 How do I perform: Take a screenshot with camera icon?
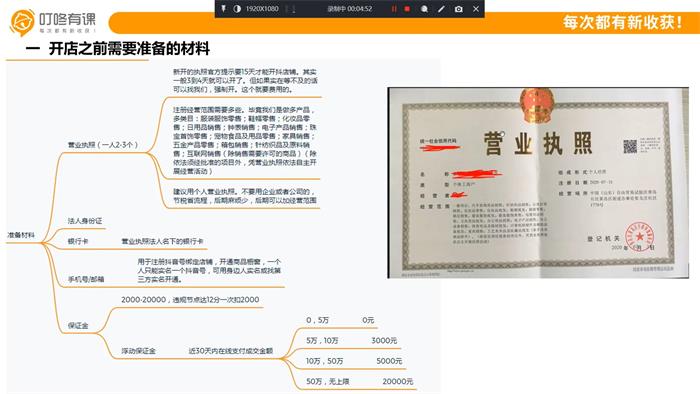[458, 8]
